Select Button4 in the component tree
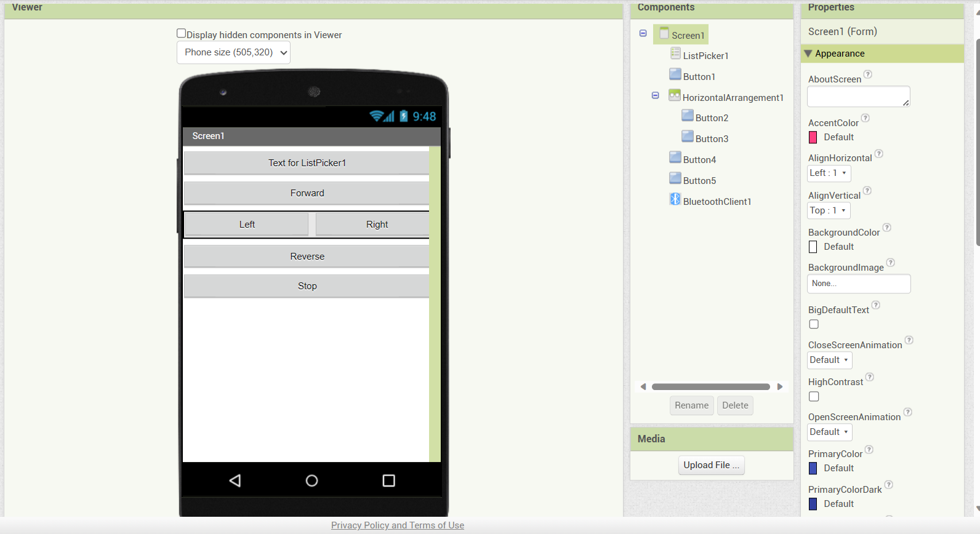The width and height of the screenshot is (980, 534). (699, 160)
